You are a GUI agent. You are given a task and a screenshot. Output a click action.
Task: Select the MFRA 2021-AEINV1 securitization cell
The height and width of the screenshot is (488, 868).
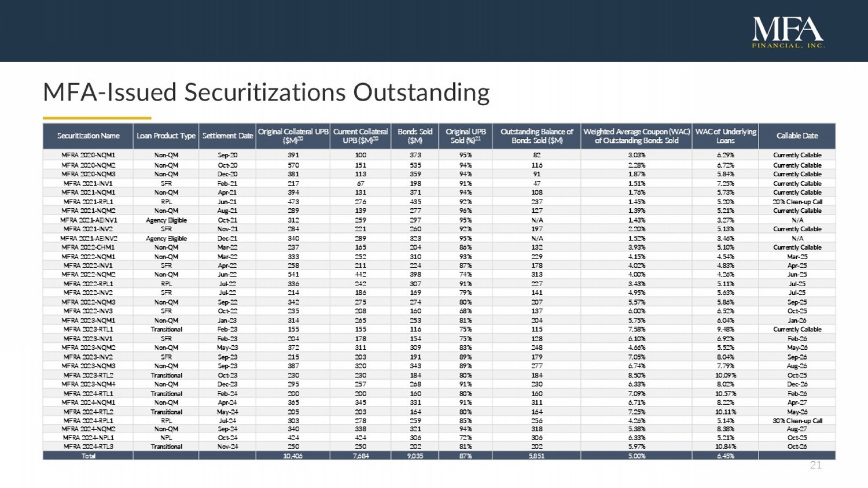click(89, 220)
